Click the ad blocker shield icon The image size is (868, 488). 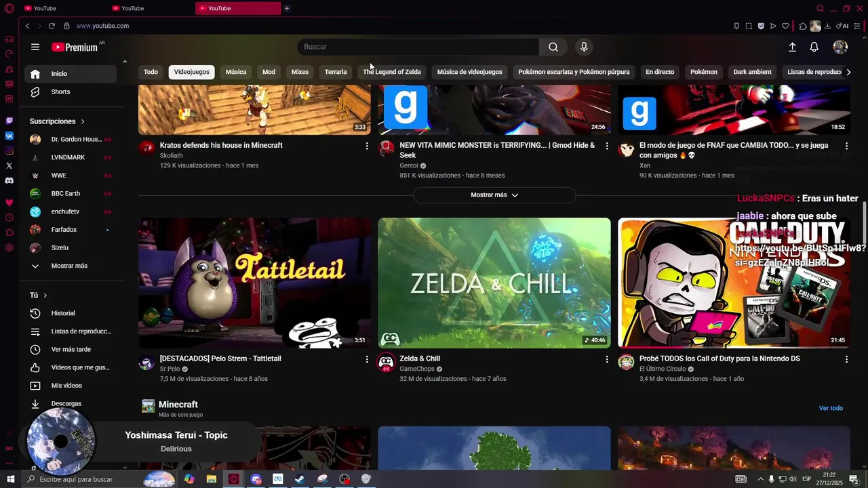click(761, 26)
